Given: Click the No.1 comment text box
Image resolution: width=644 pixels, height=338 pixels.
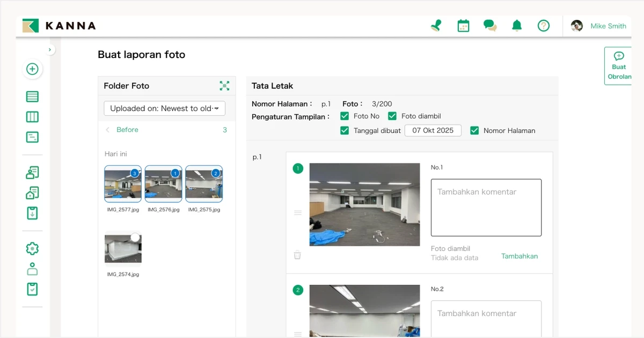Looking at the screenshot, I should [486, 208].
